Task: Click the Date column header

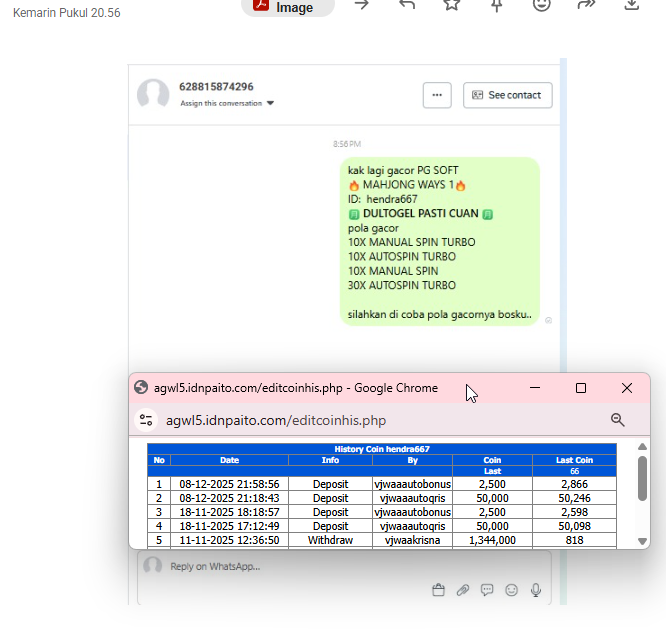Action: pos(229,460)
